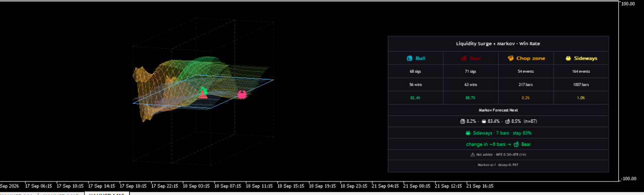Click the '1007 bars' cell
This screenshot has height=195, width=644.
(581, 85)
